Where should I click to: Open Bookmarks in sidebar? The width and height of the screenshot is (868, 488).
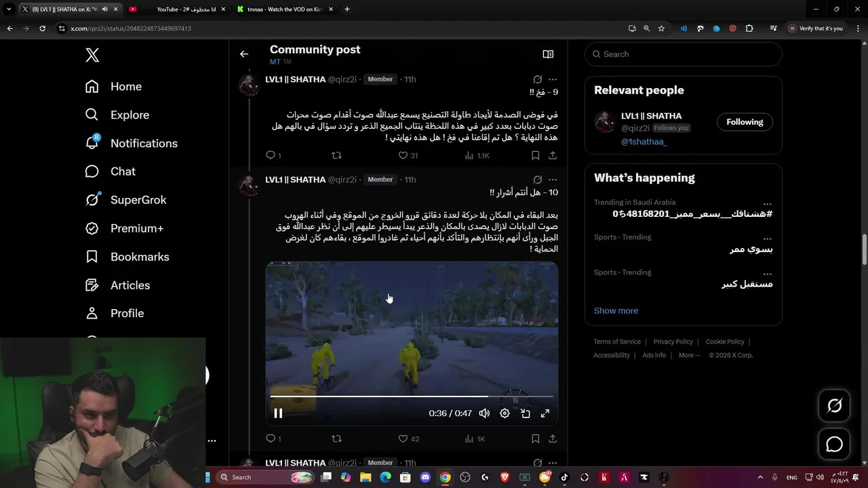point(127,257)
